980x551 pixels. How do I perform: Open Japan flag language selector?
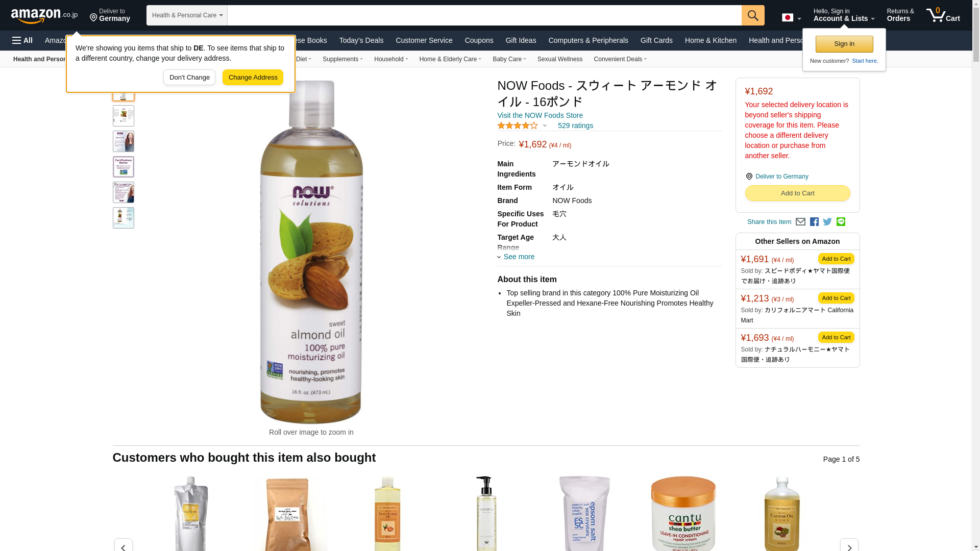(791, 17)
